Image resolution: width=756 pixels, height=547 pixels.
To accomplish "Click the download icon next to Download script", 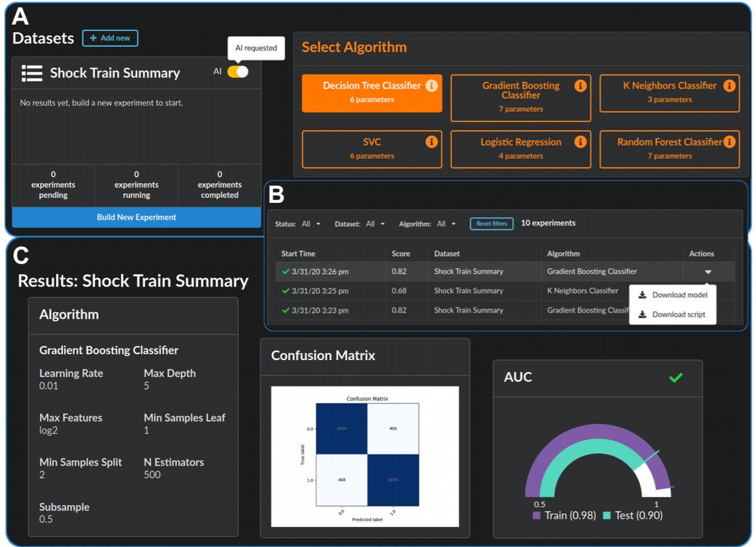I will 643,314.
